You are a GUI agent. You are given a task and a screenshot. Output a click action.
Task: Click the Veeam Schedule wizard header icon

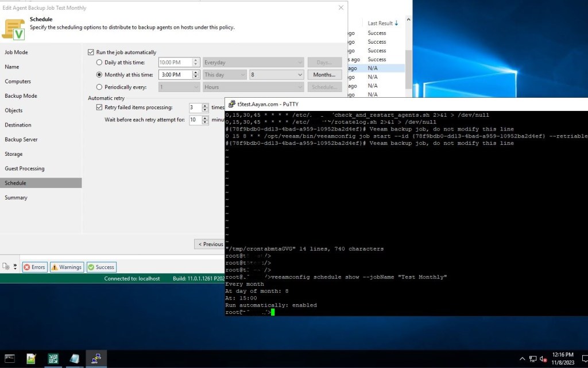14,28
